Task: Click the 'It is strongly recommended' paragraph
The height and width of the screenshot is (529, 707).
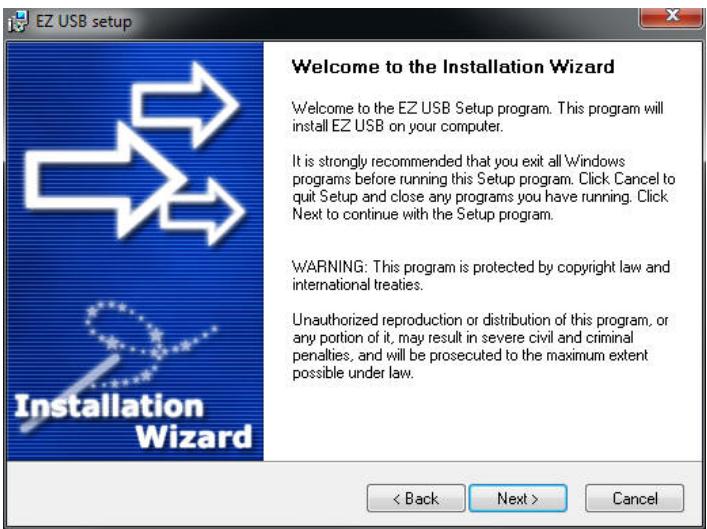Action: [483, 187]
